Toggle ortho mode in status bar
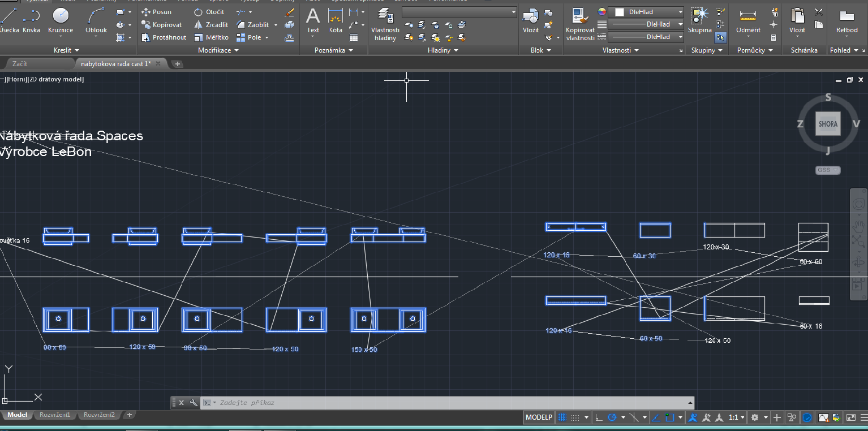 pos(599,417)
